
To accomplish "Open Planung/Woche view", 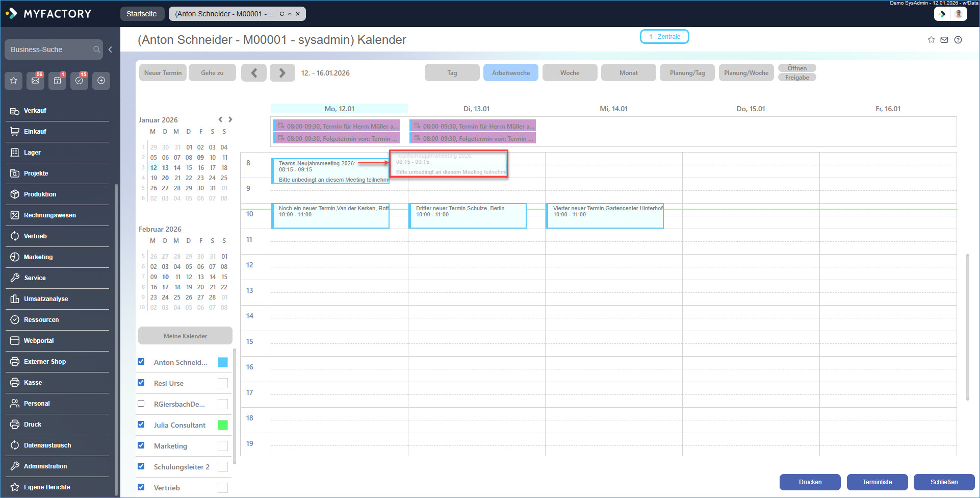I will pyautogui.click(x=746, y=73).
